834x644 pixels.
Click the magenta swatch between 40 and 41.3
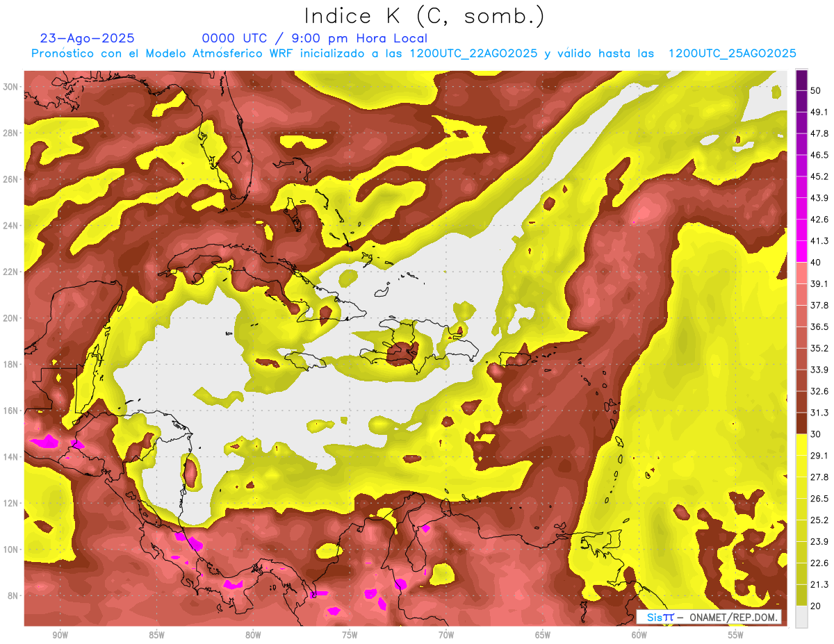click(801, 251)
